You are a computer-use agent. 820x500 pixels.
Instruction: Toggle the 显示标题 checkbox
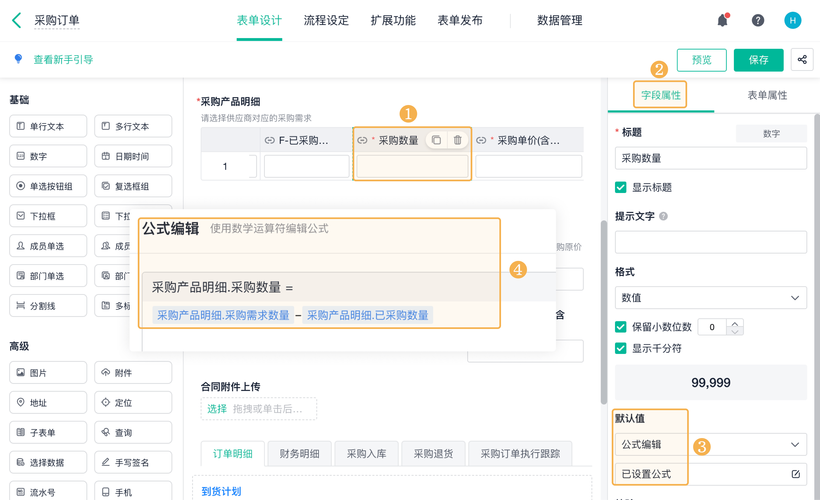coord(621,187)
